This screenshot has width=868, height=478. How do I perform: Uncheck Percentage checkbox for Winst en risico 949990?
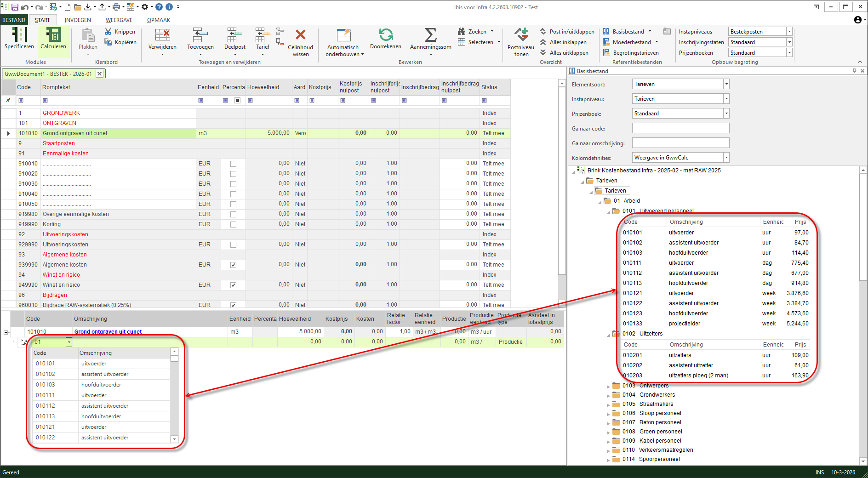(x=233, y=285)
